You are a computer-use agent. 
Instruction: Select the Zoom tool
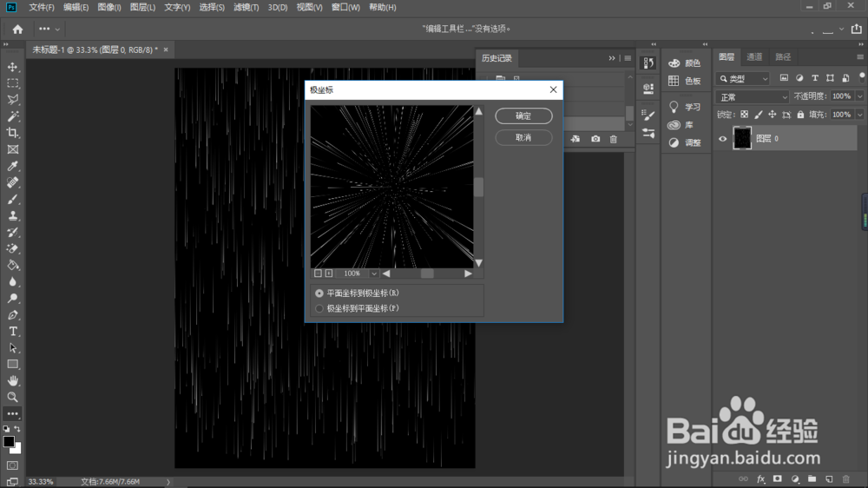pyautogui.click(x=13, y=397)
